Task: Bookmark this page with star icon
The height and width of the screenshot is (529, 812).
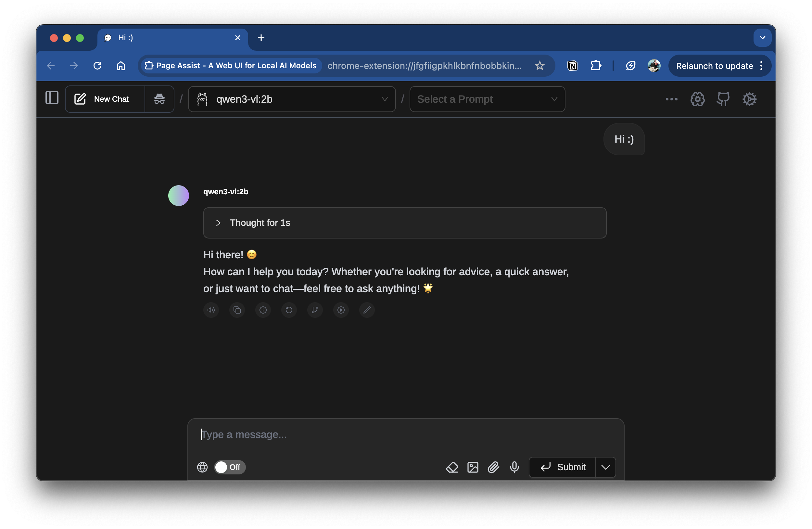Action: pos(539,66)
